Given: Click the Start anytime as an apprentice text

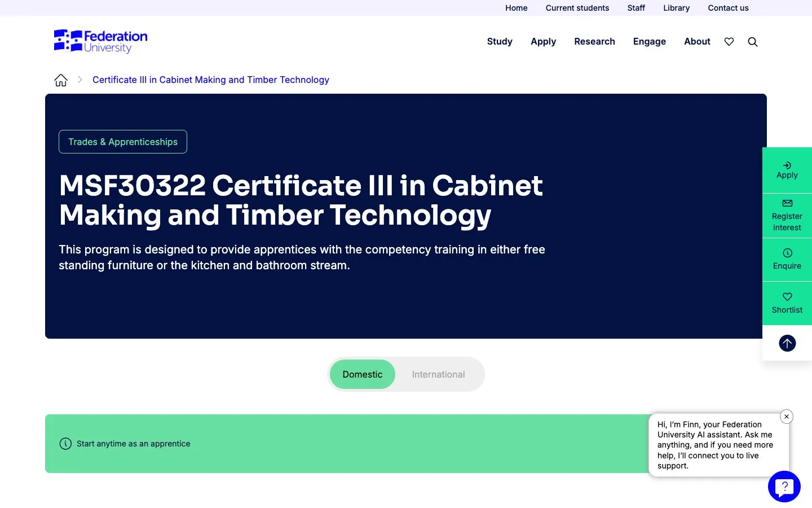Looking at the screenshot, I should click(x=134, y=444).
